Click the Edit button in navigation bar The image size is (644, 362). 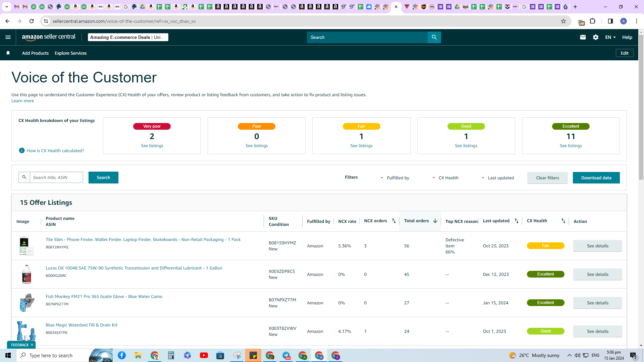[625, 53]
